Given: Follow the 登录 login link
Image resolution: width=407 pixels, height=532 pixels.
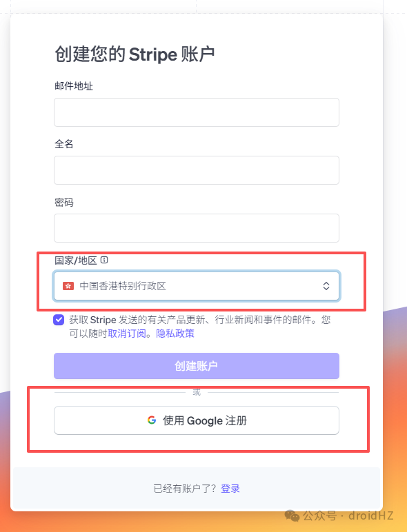Looking at the screenshot, I should [230, 489].
